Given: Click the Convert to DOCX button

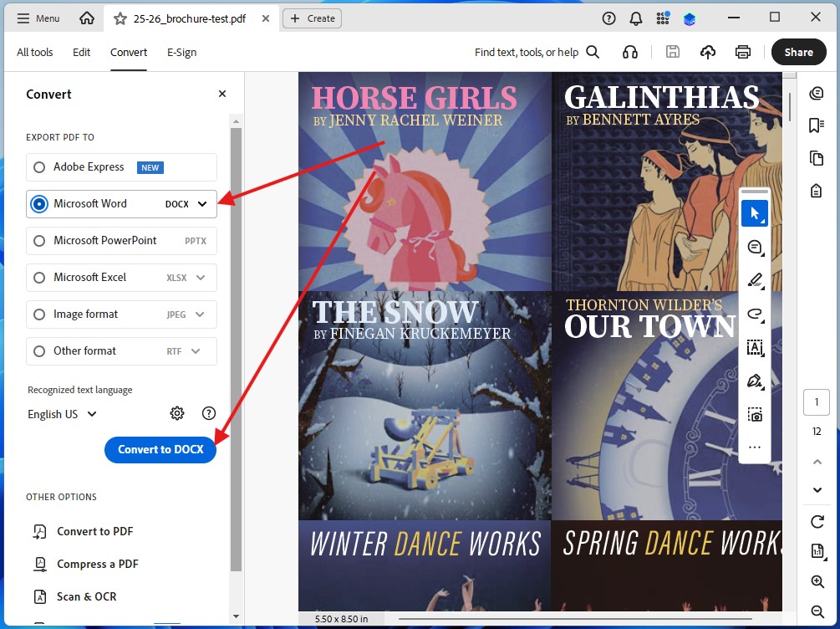Looking at the screenshot, I should click(160, 449).
